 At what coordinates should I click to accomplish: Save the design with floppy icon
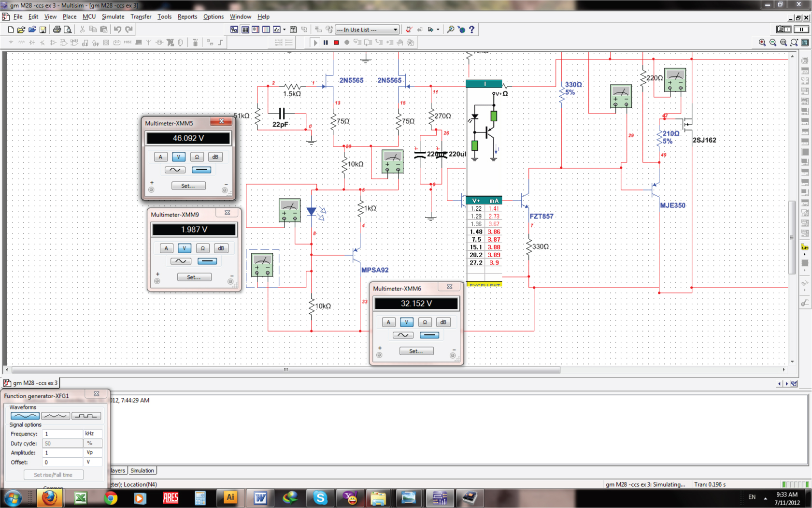(43, 29)
